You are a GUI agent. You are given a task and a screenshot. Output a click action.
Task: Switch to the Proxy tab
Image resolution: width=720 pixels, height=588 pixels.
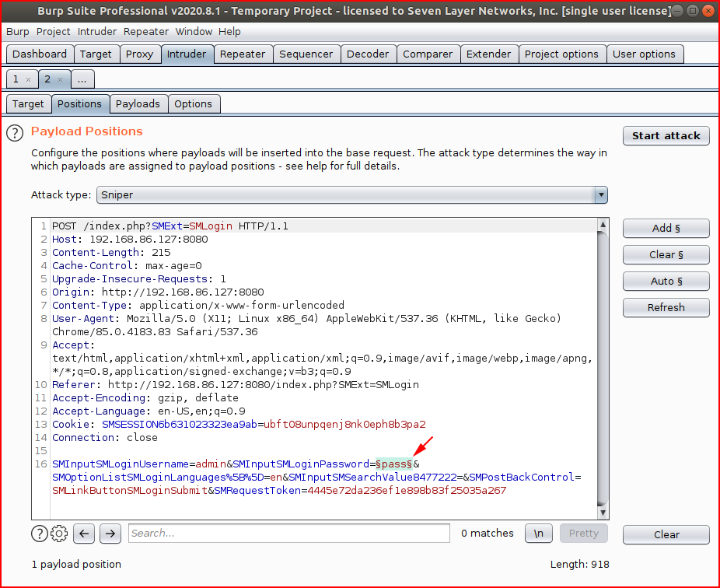(x=140, y=54)
